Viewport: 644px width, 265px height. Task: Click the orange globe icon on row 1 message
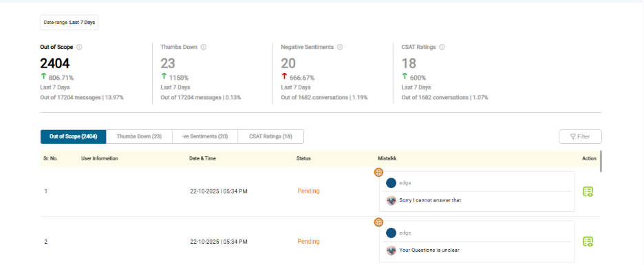(378, 172)
